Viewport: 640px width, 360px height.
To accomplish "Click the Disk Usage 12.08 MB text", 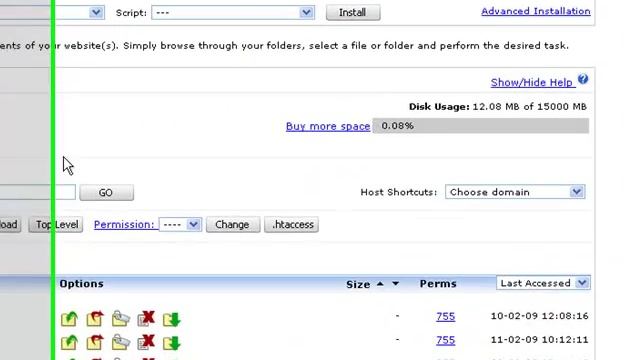I will (498, 107).
